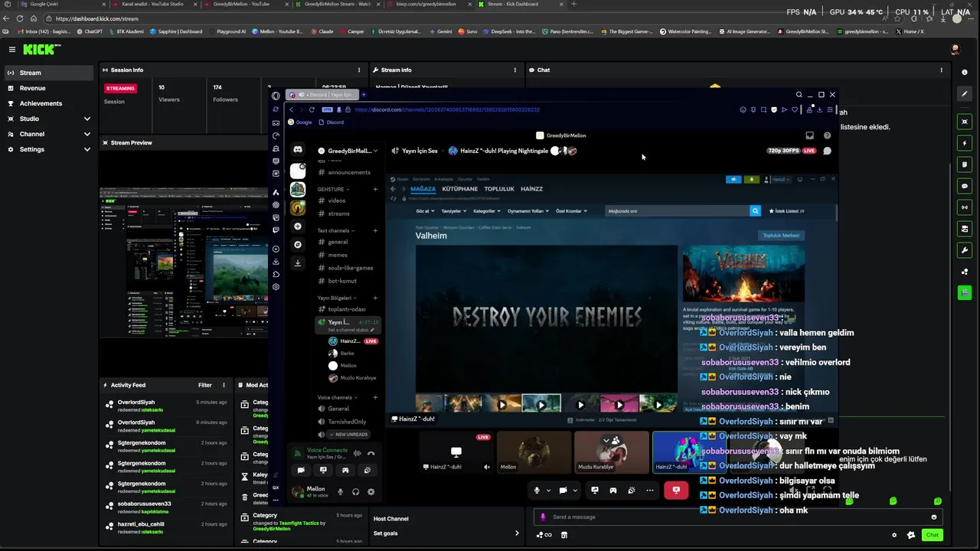
Task: Add channel to GEHSTURE category plus icon
Action: point(375,189)
